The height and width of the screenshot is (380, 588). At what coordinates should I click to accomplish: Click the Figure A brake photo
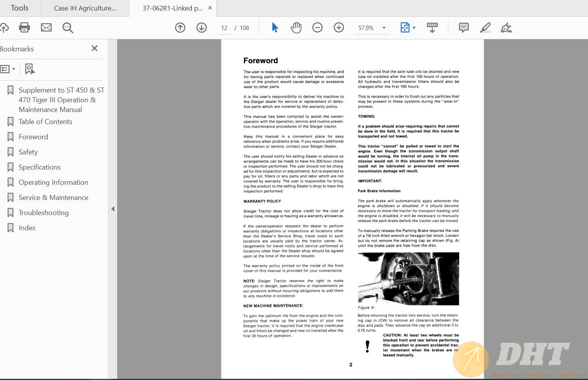coord(408,278)
